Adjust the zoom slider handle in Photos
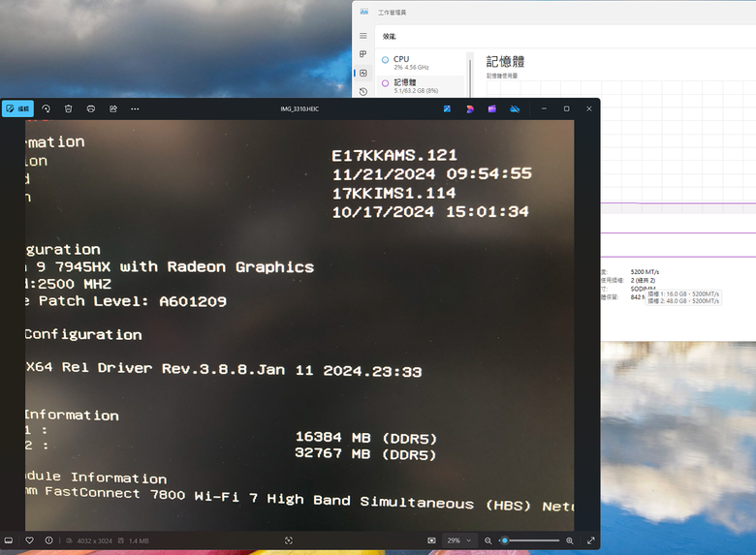Screen dimensions: 756x555 pos(505,540)
